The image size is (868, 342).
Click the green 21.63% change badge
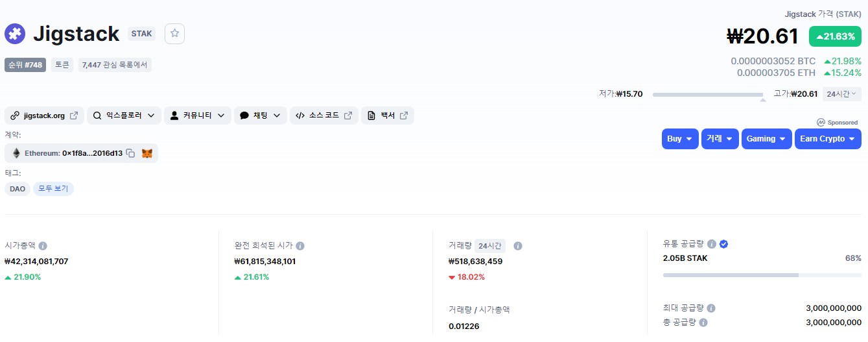[x=835, y=36]
